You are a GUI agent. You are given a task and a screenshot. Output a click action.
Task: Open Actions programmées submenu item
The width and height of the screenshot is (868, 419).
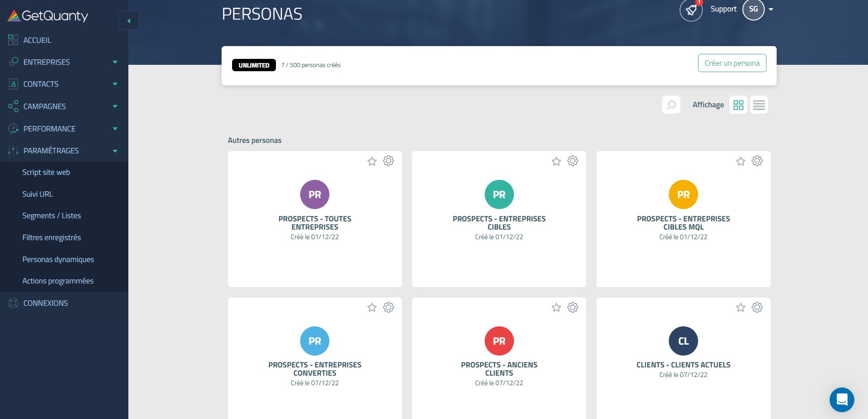[x=58, y=281]
